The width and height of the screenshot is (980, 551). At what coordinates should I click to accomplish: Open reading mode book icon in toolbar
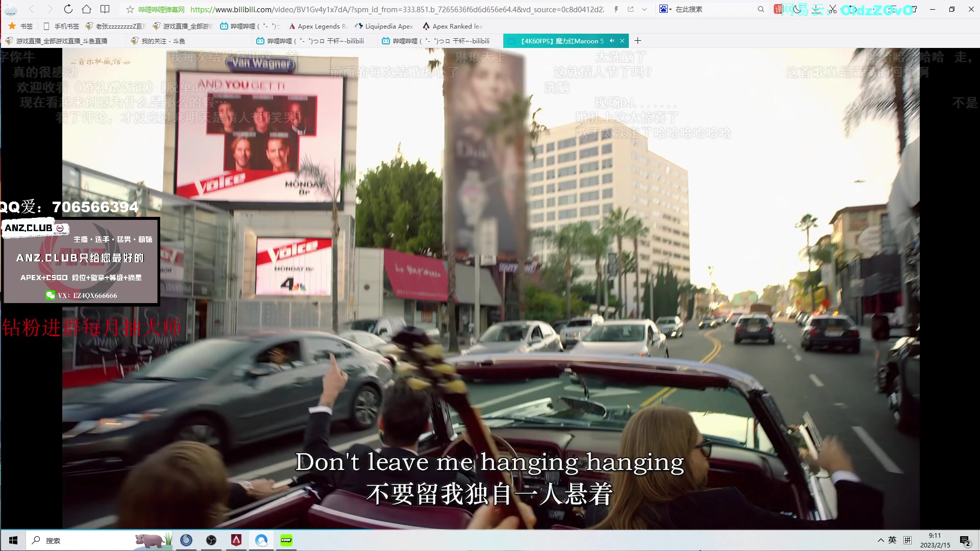(x=105, y=9)
